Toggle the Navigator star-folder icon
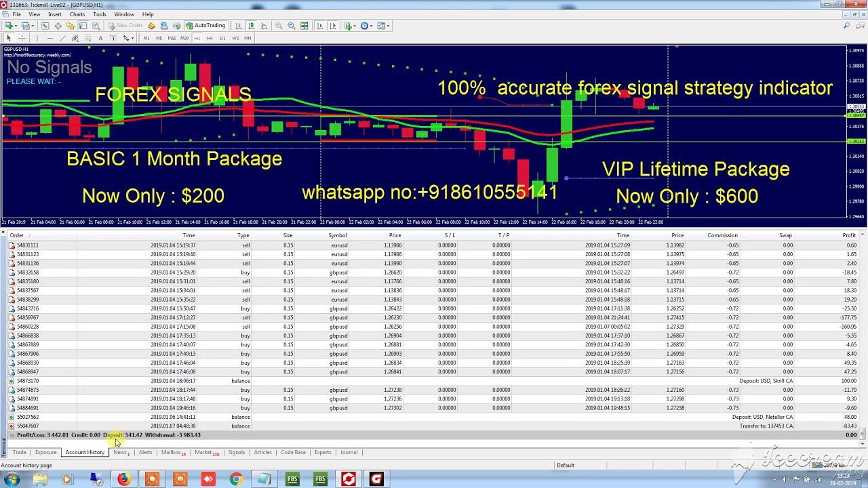 tap(71, 26)
